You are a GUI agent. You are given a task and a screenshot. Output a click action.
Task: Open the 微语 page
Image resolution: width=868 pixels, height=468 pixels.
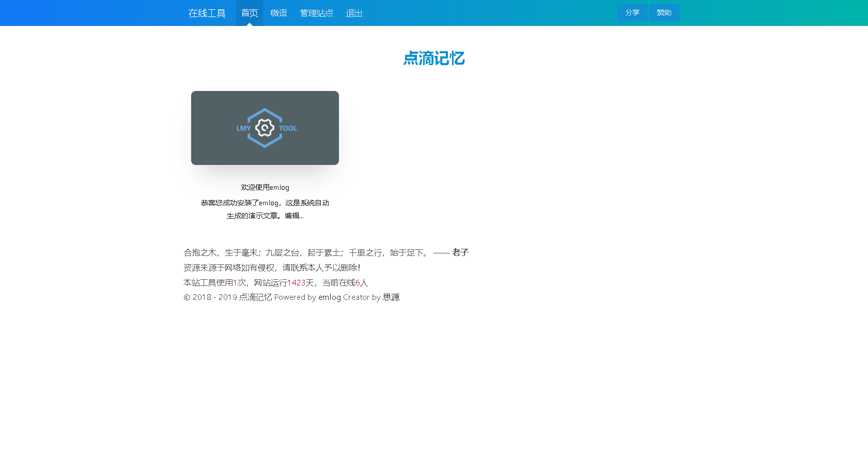(x=278, y=13)
